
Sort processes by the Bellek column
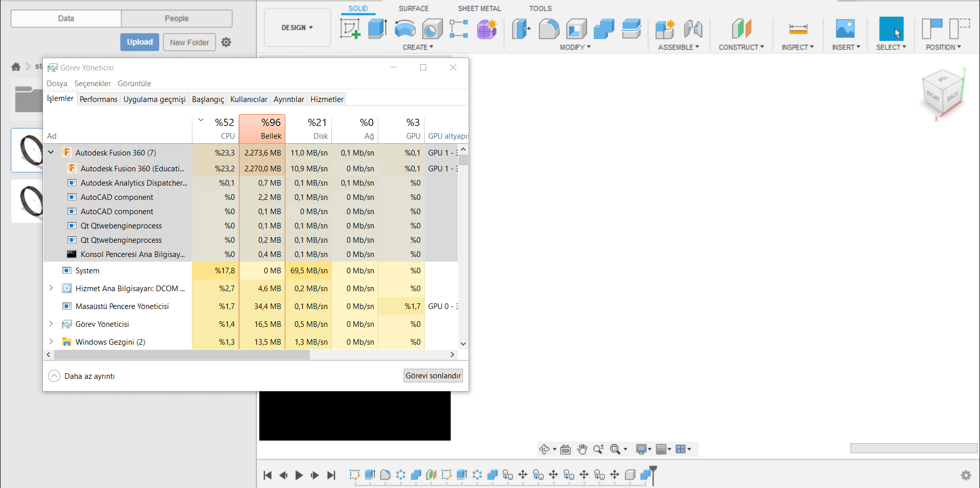pos(262,129)
